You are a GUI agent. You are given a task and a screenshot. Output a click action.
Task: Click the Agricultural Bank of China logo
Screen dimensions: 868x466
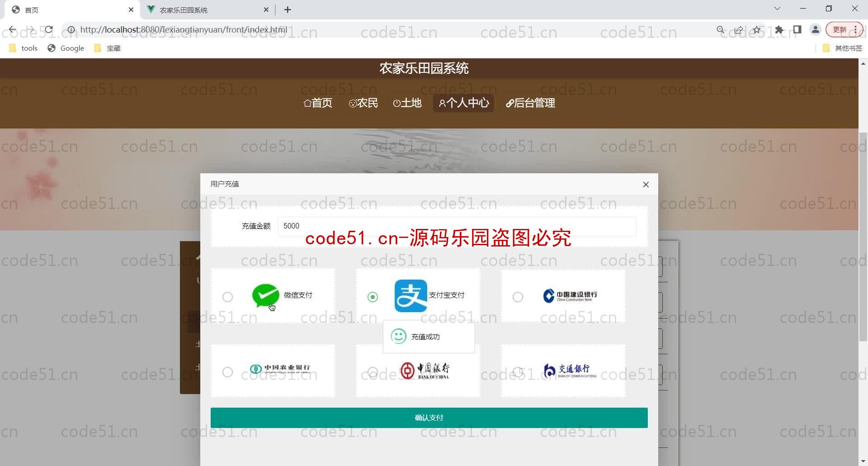click(x=280, y=369)
